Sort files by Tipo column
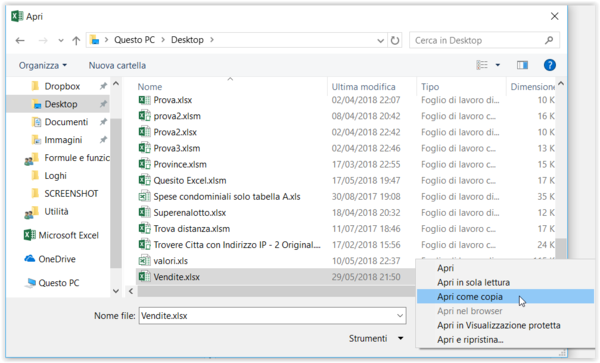Screen dimensions: 600x363 tap(430, 87)
